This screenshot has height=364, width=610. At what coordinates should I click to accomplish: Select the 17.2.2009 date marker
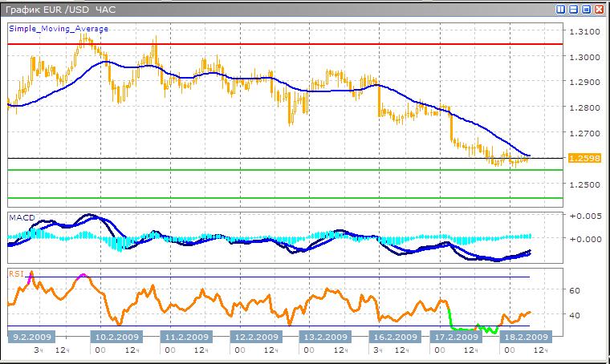tap(456, 337)
